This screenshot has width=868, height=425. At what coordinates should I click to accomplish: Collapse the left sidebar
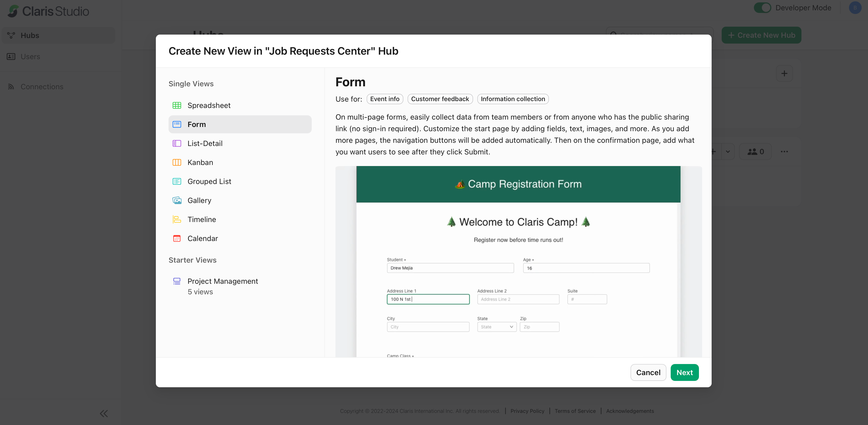click(104, 413)
